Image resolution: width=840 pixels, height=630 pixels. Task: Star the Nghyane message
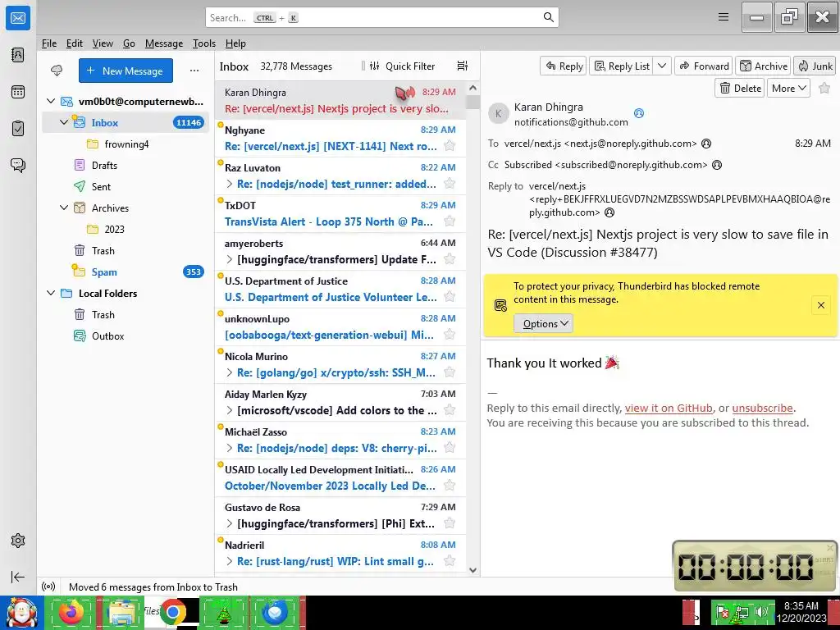click(450, 146)
